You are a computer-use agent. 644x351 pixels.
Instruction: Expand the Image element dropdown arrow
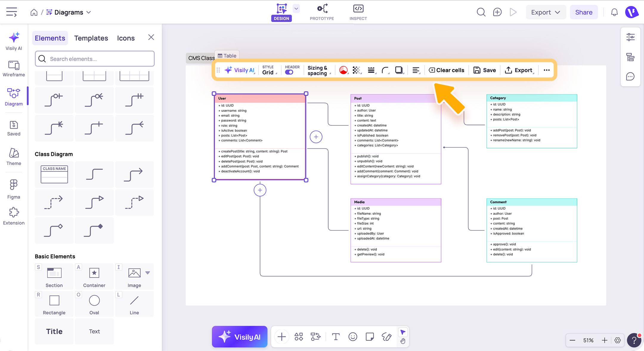click(148, 273)
